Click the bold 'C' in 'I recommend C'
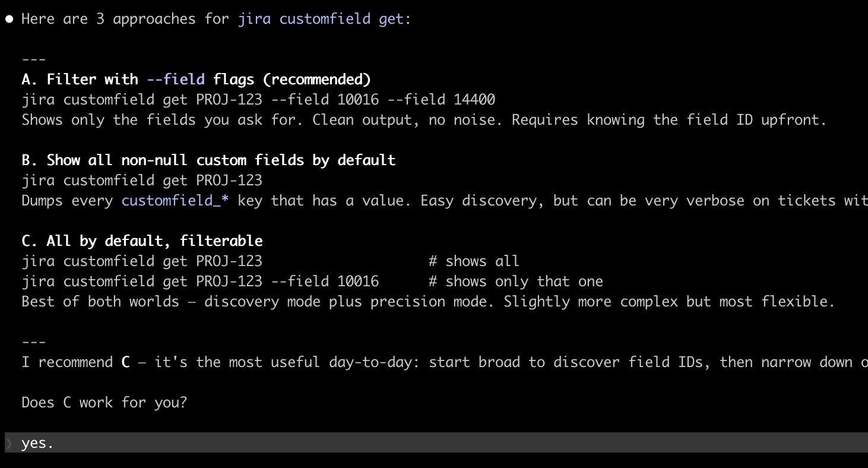 (x=125, y=362)
